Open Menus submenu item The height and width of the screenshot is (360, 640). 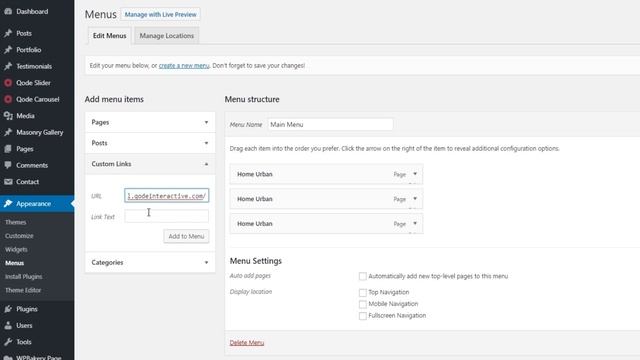coord(15,263)
